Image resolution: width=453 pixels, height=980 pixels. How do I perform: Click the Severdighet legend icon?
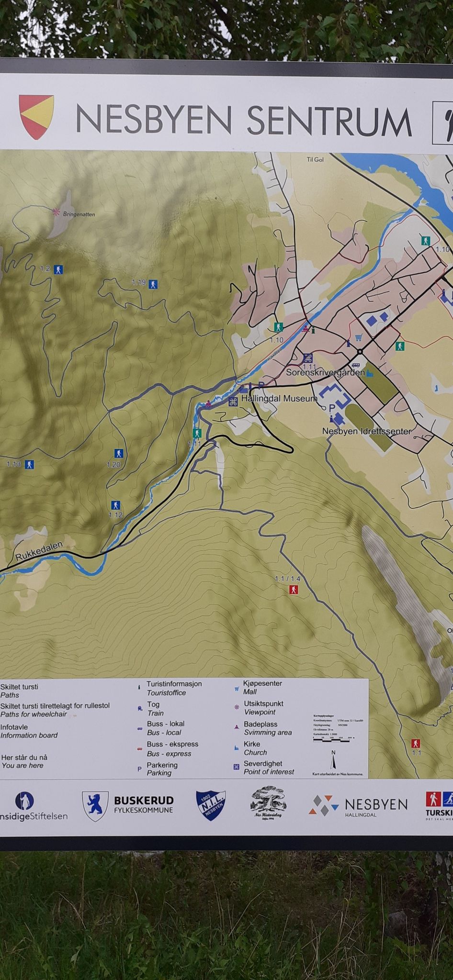point(236,767)
